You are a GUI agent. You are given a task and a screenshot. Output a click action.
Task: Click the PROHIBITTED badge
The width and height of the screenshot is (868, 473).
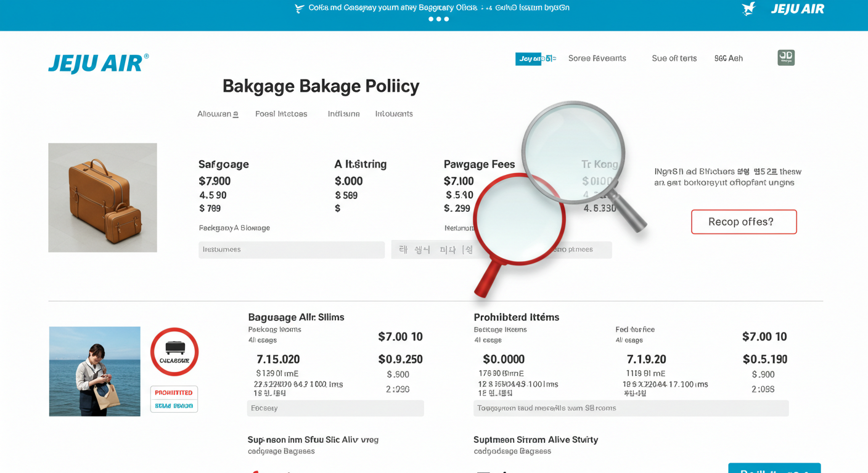[174, 392]
